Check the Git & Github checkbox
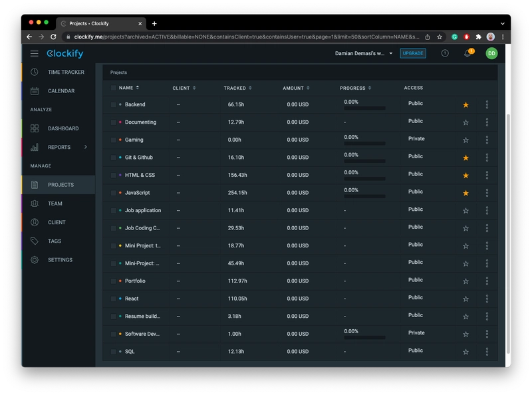532x395 pixels. tap(113, 158)
